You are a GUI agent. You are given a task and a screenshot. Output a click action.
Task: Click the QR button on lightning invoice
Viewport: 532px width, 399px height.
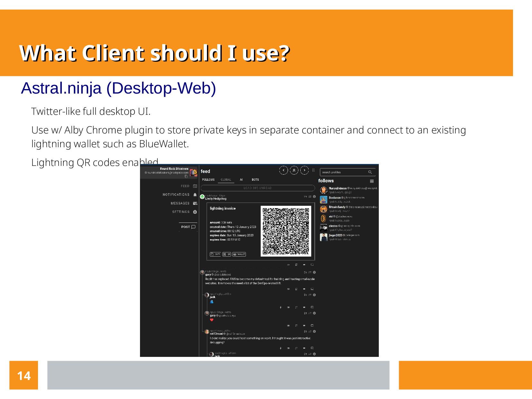(227, 254)
